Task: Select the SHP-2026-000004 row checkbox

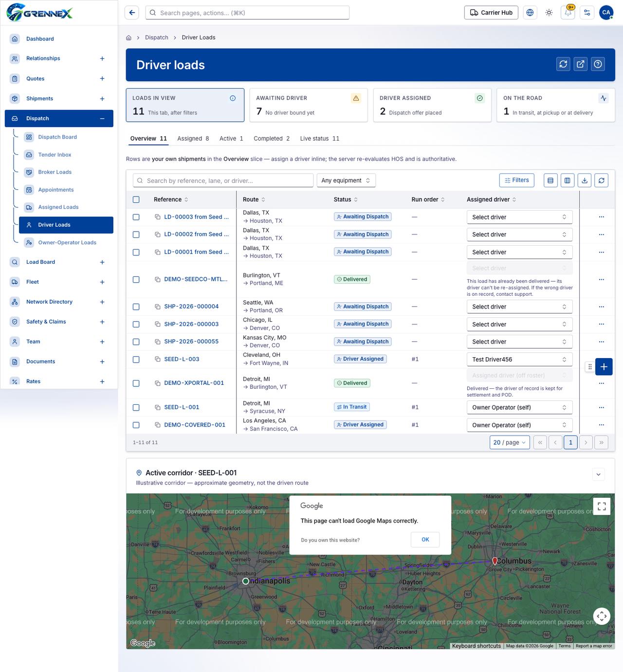Action: tap(136, 307)
